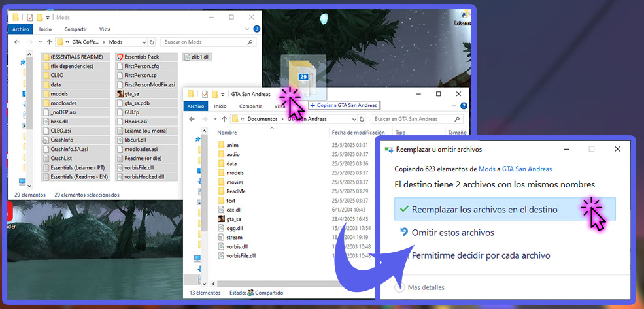Open quick access dropdown in GTA San Andreas title bar
Viewport: 644px width, 309px height.
(x=223, y=94)
